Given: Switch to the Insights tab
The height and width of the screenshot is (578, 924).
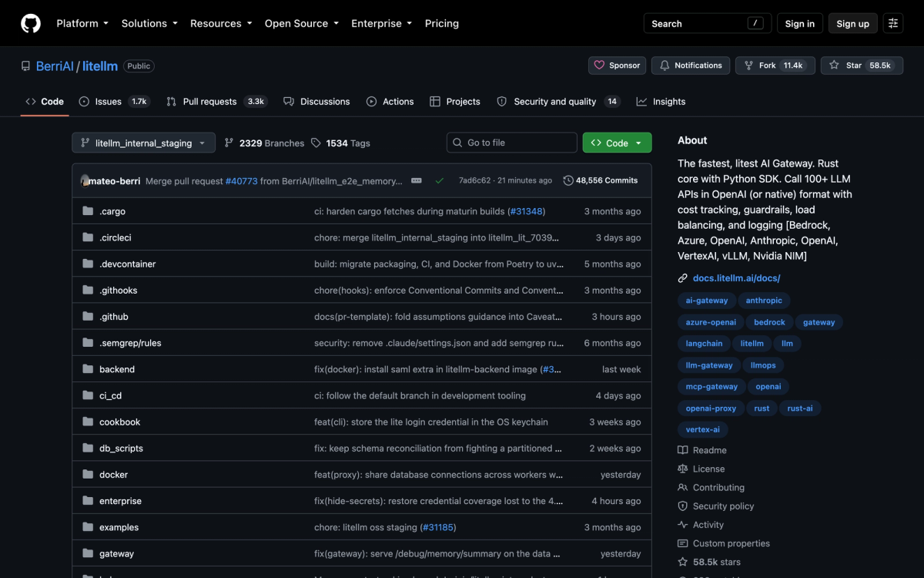Looking at the screenshot, I should pyautogui.click(x=661, y=101).
